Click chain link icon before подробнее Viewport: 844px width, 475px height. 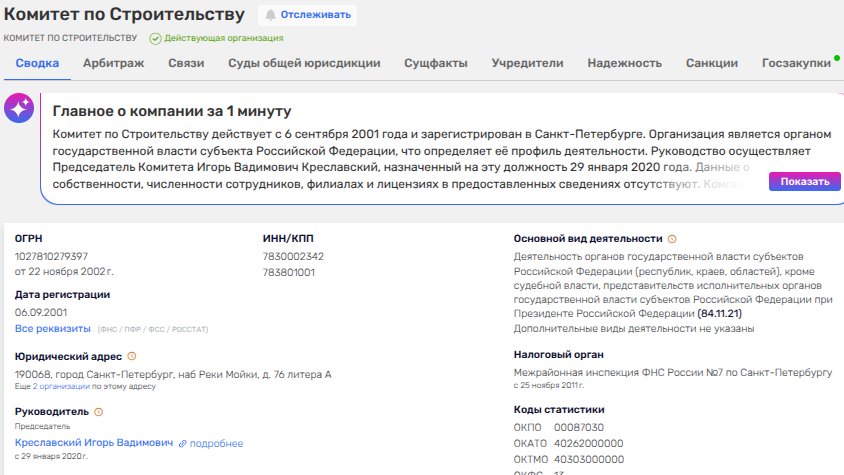[x=183, y=443]
